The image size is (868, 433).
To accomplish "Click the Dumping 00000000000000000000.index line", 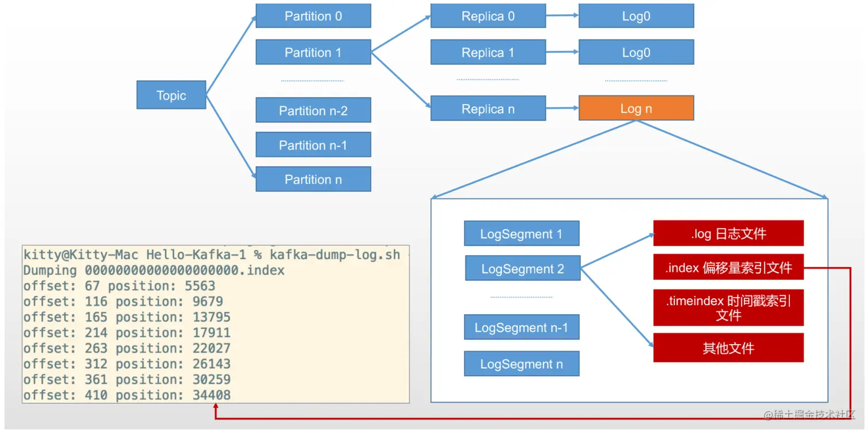I will [x=154, y=270].
